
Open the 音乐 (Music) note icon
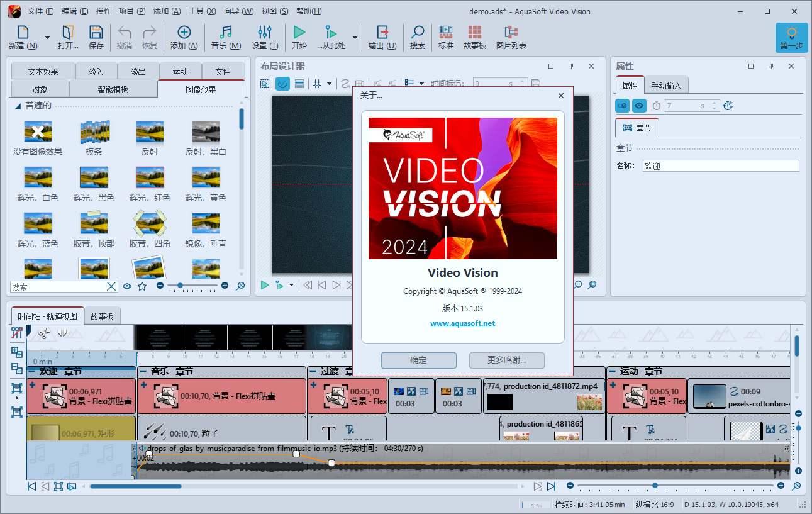tap(226, 33)
